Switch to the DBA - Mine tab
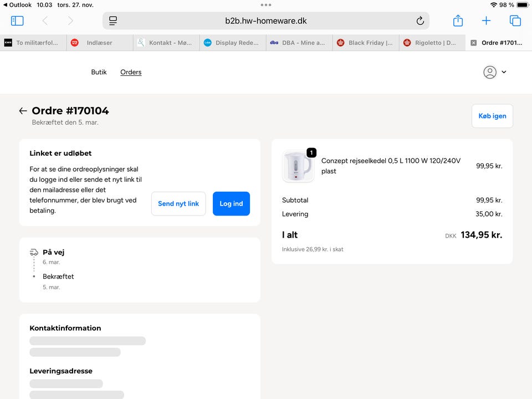Image resolution: width=532 pixels, height=399 pixels. pyautogui.click(x=299, y=43)
